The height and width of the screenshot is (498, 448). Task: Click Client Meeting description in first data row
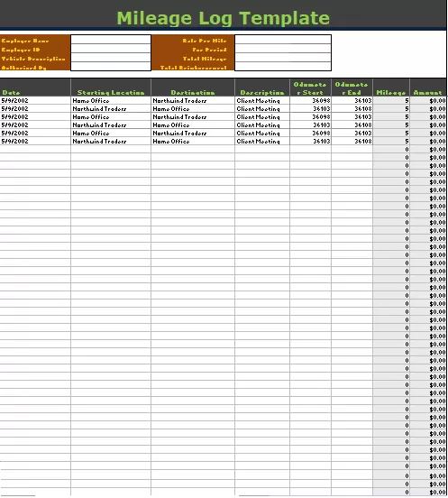(x=259, y=101)
